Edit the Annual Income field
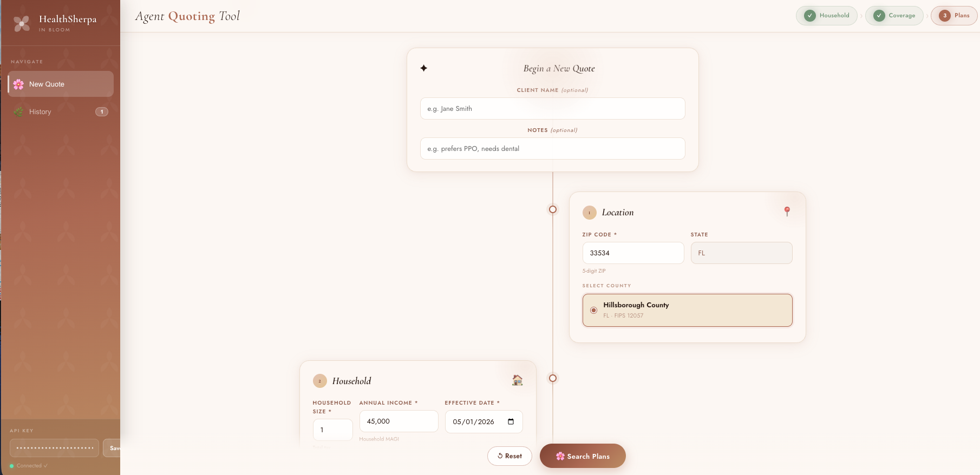Viewport: 980px width, 475px height. 398,421
